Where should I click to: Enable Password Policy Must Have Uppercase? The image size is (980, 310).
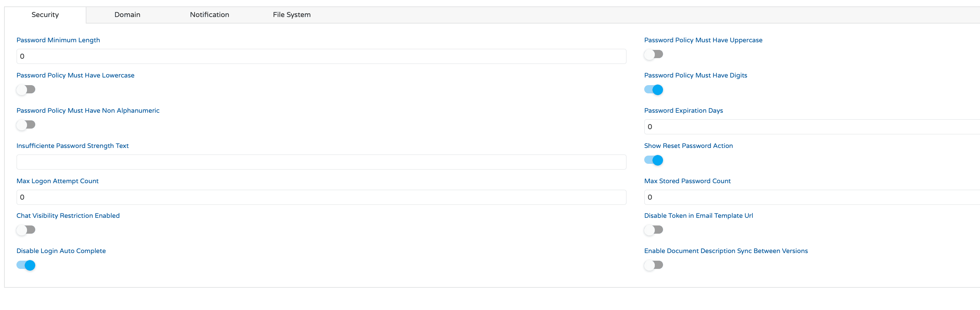[x=653, y=54]
